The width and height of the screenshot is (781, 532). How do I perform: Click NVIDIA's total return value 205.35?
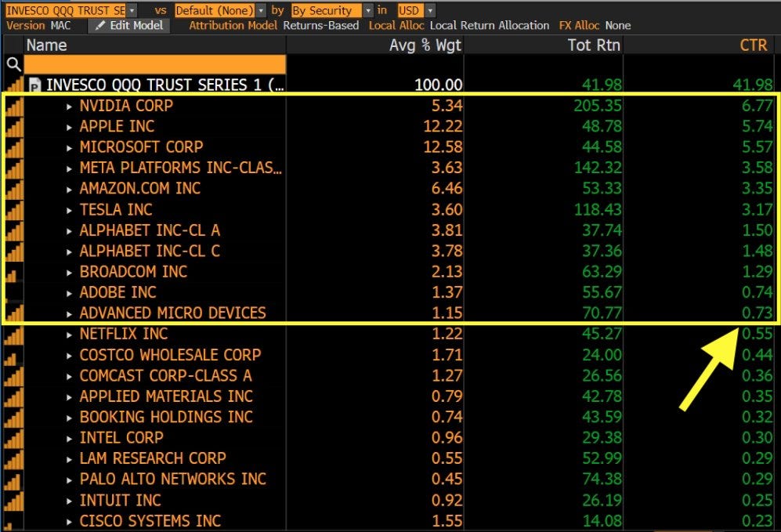coord(598,106)
